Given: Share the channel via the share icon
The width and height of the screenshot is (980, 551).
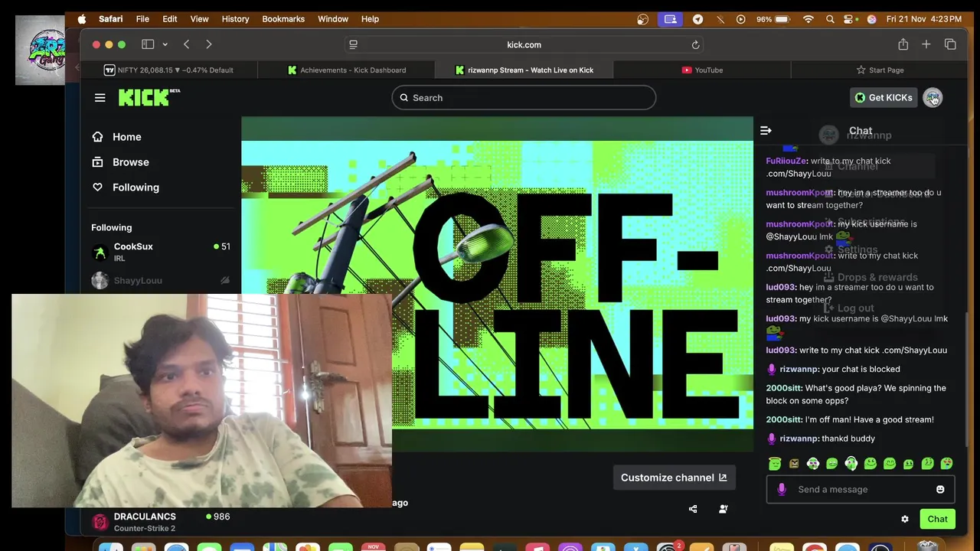Looking at the screenshot, I should click(693, 509).
